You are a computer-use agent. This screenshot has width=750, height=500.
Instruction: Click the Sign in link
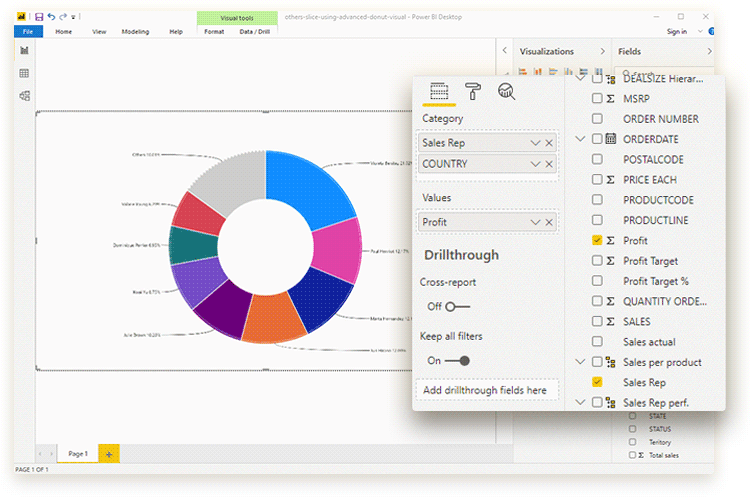(x=677, y=32)
